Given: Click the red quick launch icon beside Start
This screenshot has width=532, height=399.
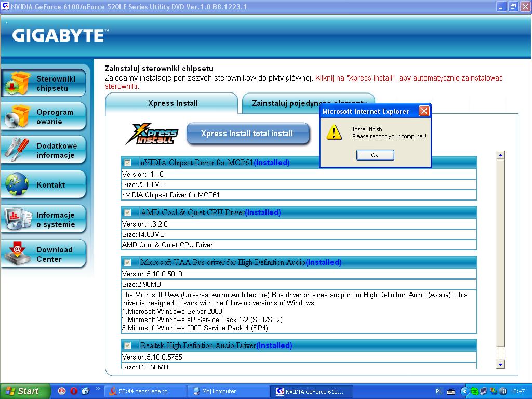Looking at the screenshot, I should tap(62, 391).
